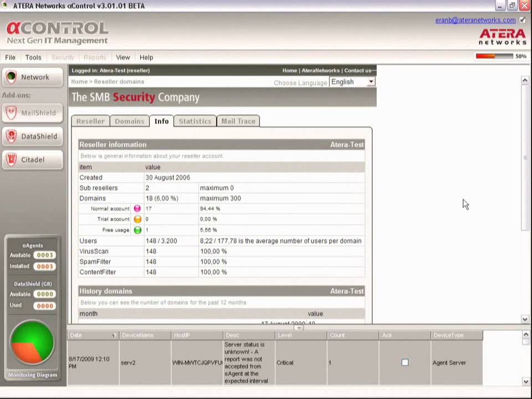The width and height of the screenshot is (532, 399).
Task: Click the 8/17/2009 12:10 PM date cell
Action: (93, 362)
